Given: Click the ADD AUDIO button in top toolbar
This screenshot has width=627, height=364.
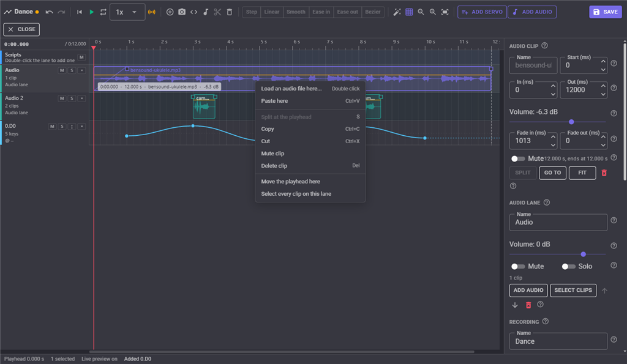Looking at the screenshot, I should pos(532,12).
